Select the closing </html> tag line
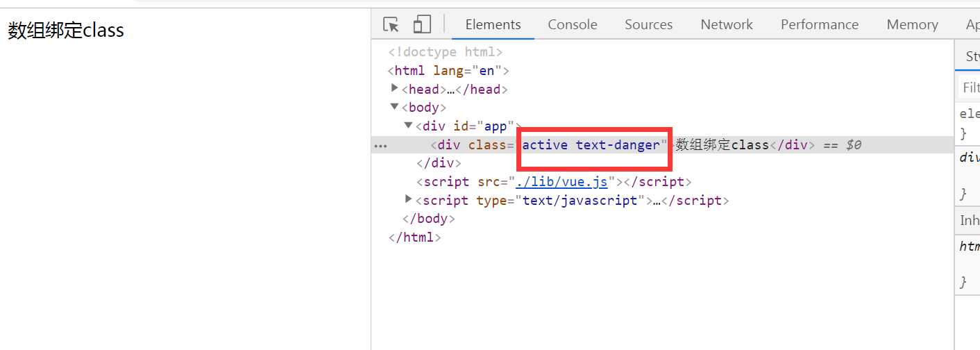Screen dimensions: 980x350 pos(414,237)
